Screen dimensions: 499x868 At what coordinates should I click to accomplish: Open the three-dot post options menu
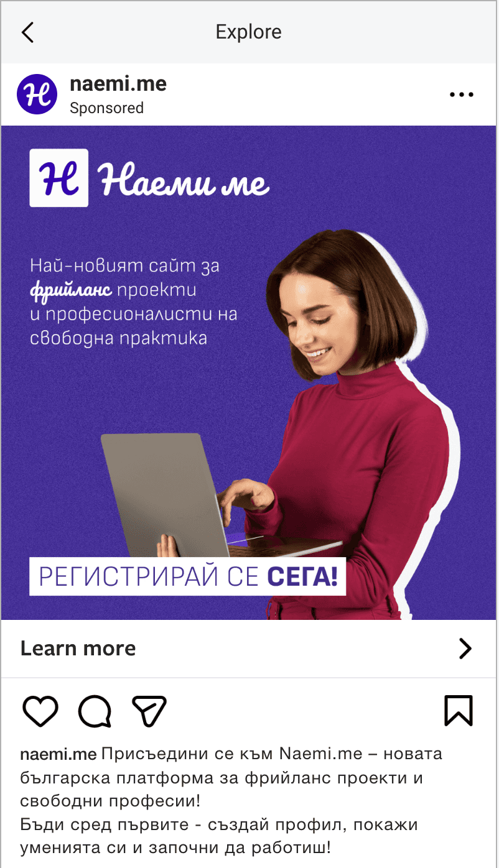(x=461, y=95)
